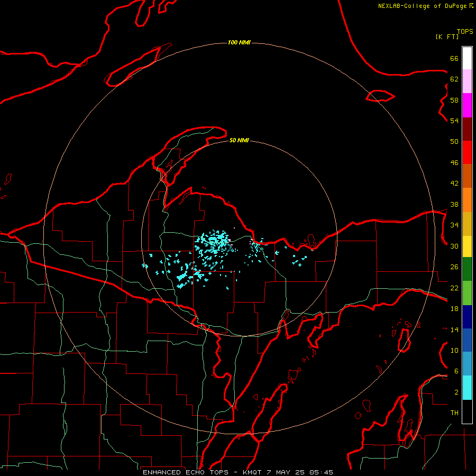Image resolution: width=476 pixels, height=476 pixels.
Task: Click the medium blue 10-14 kft legend swatch
Action: pos(467,340)
